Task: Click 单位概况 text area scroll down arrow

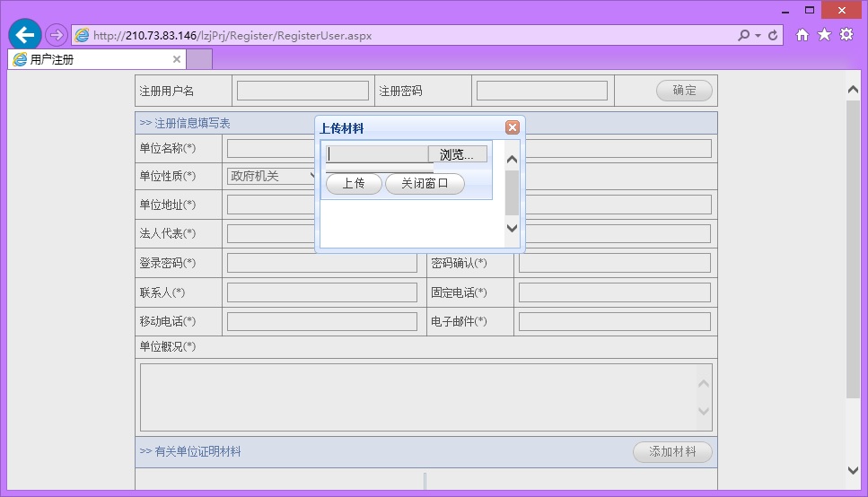Action: [x=704, y=411]
